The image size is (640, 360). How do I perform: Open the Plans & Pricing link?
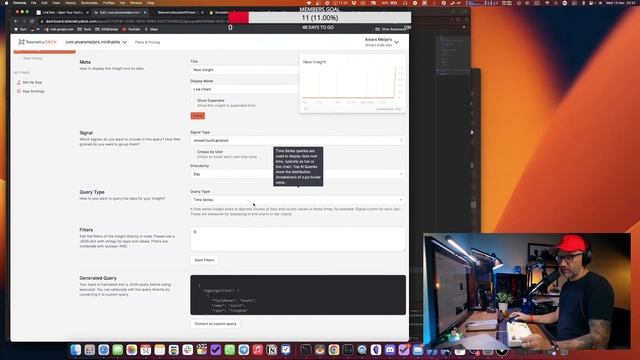(x=147, y=42)
